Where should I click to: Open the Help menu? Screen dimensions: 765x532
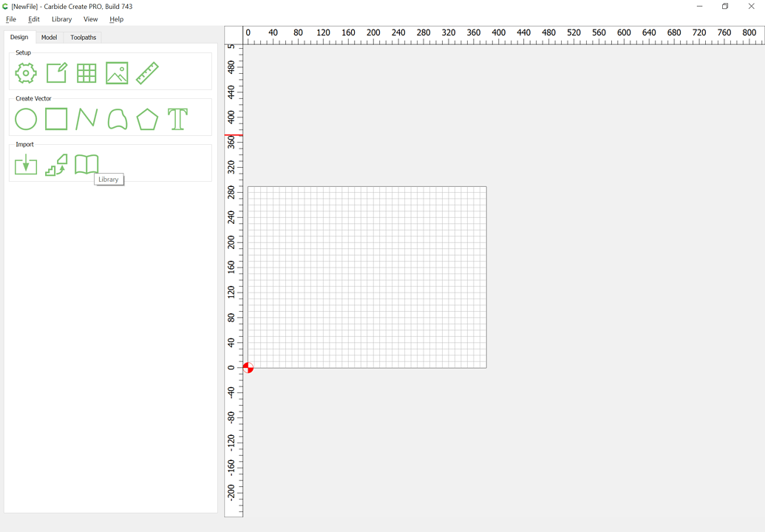116,19
